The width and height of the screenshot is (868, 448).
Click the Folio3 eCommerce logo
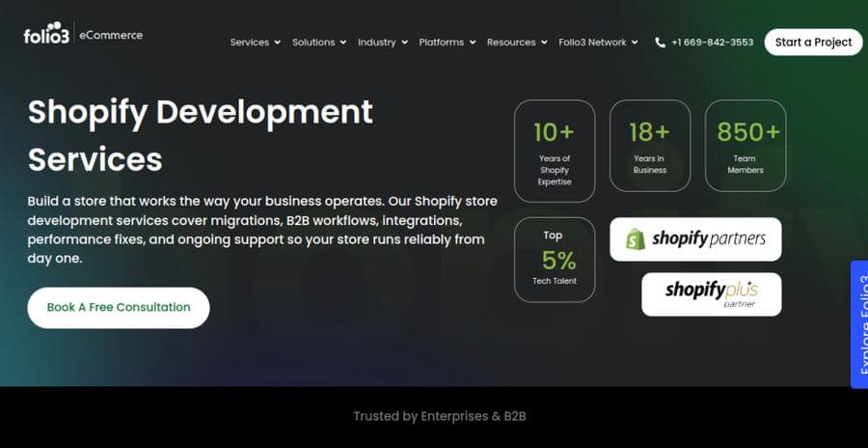pyautogui.click(x=83, y=33)
